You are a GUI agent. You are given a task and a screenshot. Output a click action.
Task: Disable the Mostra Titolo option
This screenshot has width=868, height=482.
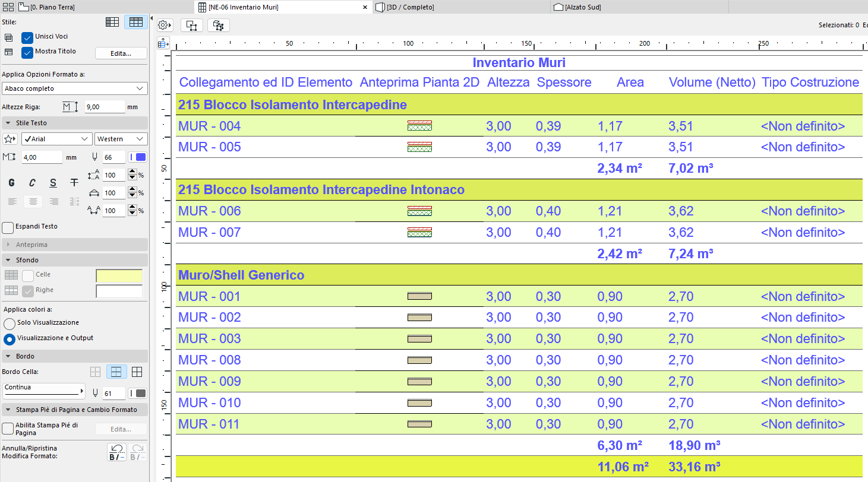coord(27,52)
